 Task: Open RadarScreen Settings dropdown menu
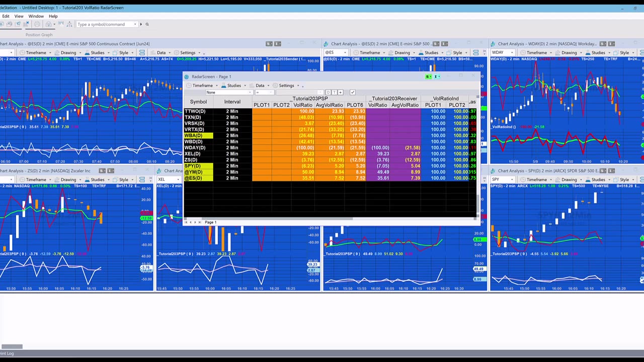click(298, 85)
